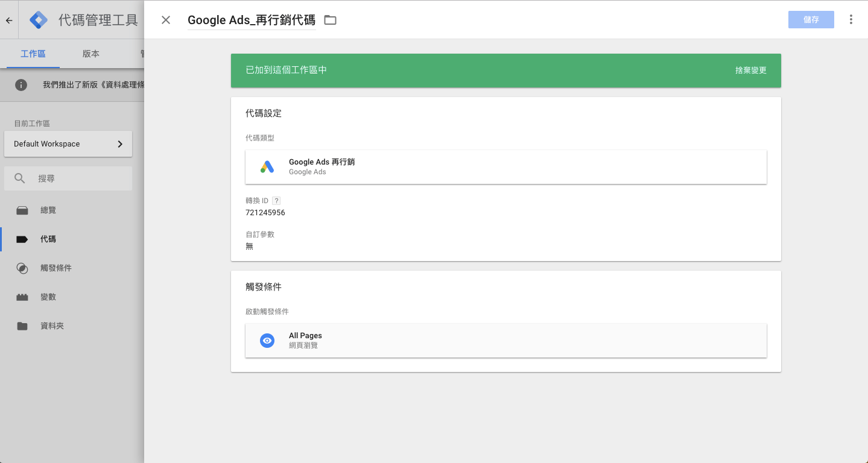Click the blue eye page view icon
The width and height of the screenshot is (868, 463).
tap(267, 341)
